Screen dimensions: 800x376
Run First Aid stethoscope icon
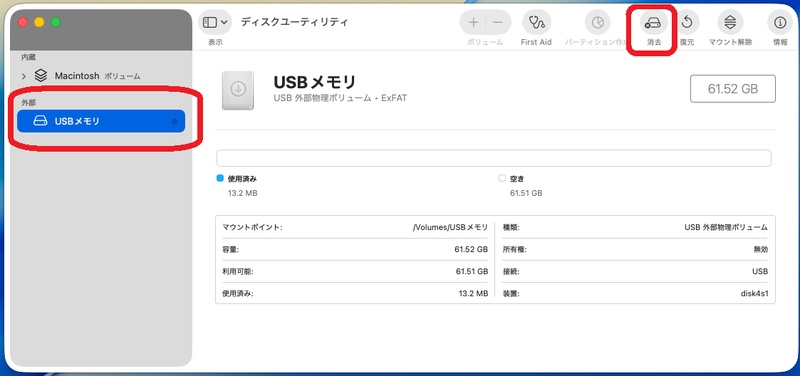pos(536,22)
